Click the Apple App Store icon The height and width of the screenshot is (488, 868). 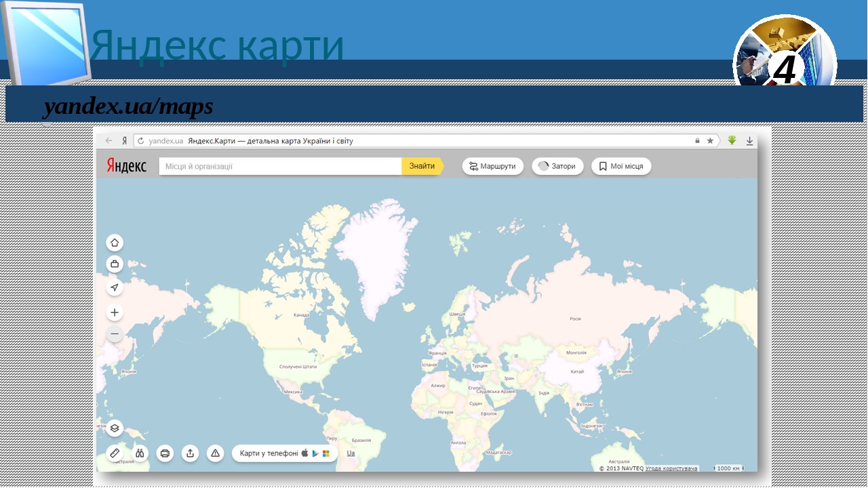click(x=305, y=453)
